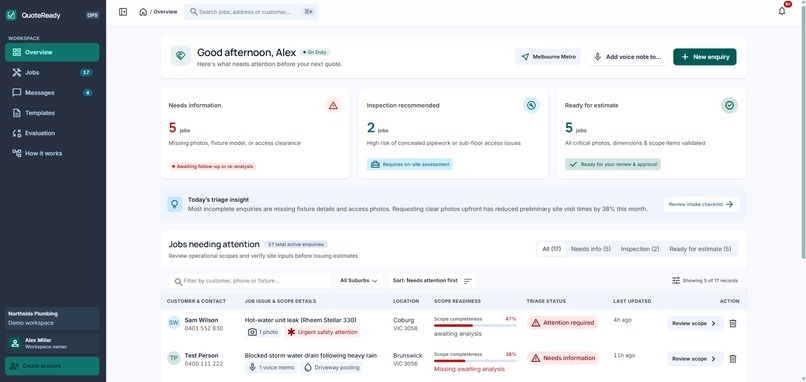Click the checkmark icon on Ready for estimate card

click(x=729, y=105)
